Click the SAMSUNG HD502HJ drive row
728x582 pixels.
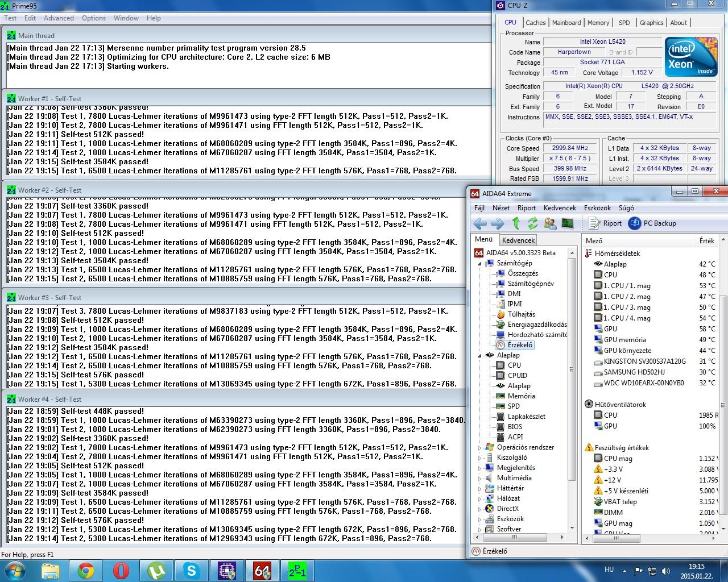(654, 372)
